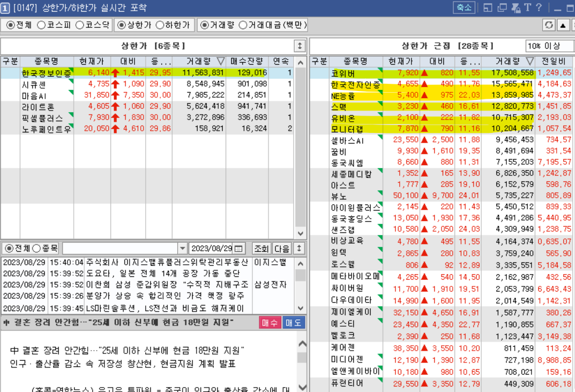Select the 노루페인트우 row
575x392 pixels.
(x=147, y=128)
